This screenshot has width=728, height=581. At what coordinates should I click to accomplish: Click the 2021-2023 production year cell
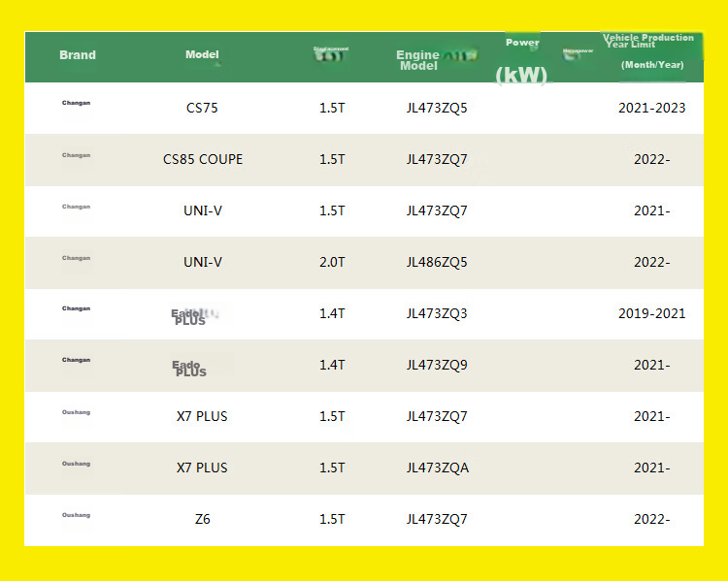coord(652,108)
